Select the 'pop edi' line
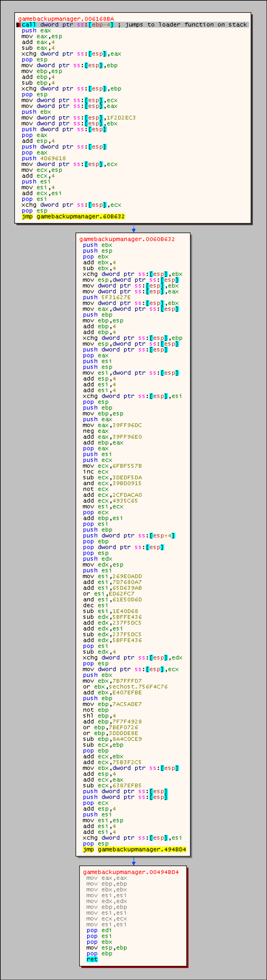 (x=99, y=930)
